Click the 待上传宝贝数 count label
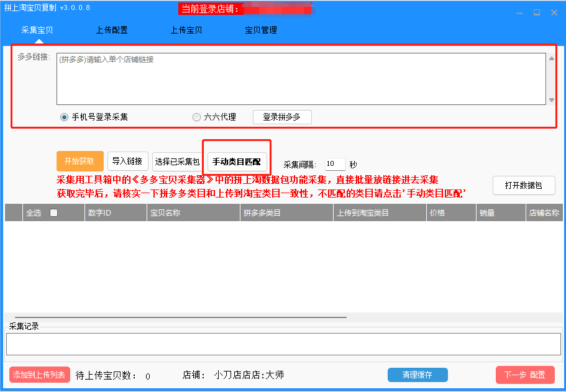The image size is (566, 392). 106,375
